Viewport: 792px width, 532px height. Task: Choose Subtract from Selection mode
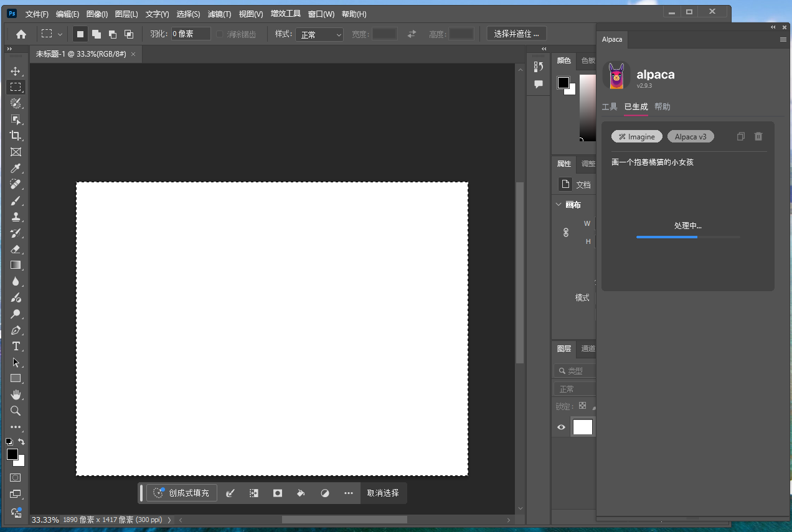click(x=112, y=34)
